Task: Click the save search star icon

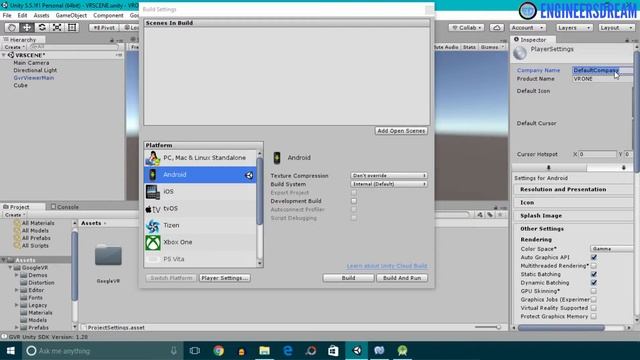Action: point(500,215)
